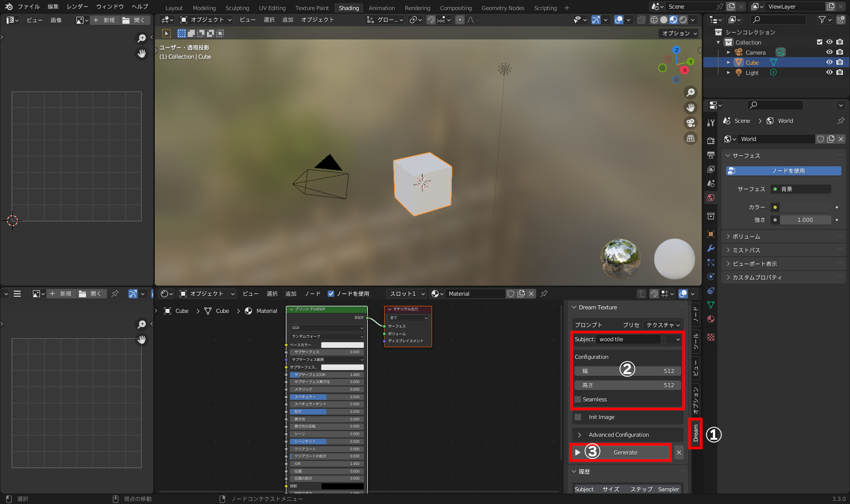This screenshot has width=850, height=504.
Task: Hide the Light object in the outliner
Action: click(829, 72)
